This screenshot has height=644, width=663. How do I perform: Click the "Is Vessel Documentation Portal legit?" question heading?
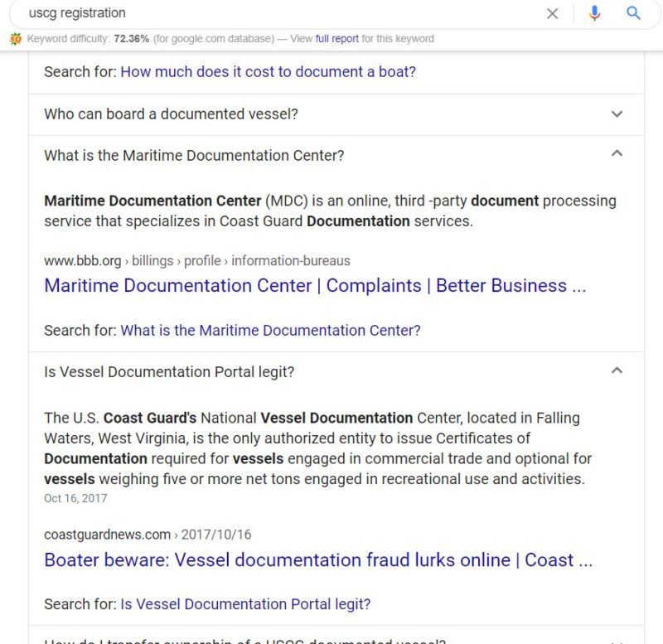pyautogui.click(x=169, y=371)
